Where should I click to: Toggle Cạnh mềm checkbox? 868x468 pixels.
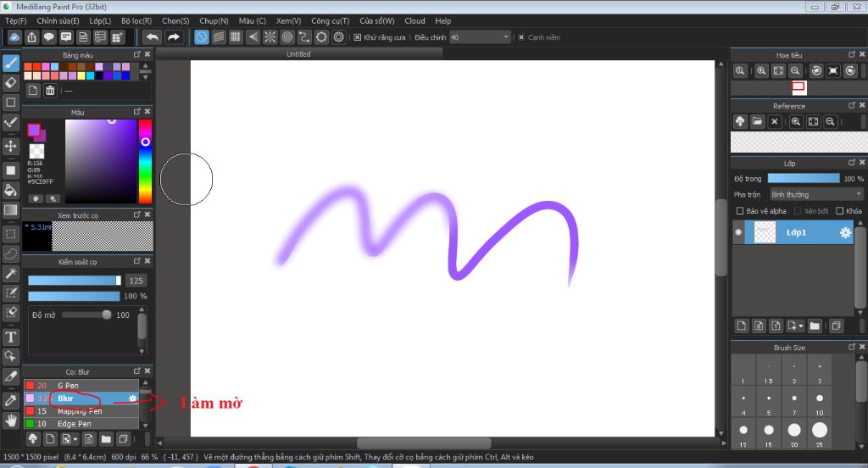pos(521,37)
